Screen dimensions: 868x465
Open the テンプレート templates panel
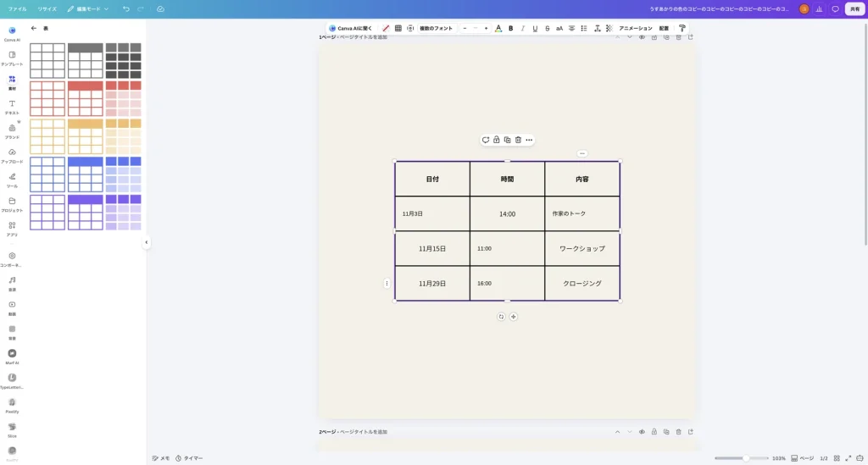pyautogui.click(x=12, y=58)
